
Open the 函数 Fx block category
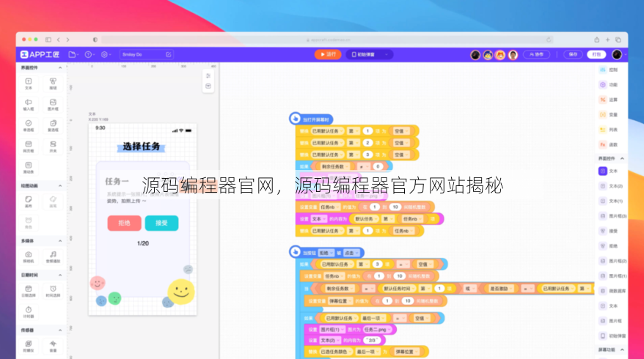pos(609,144)
